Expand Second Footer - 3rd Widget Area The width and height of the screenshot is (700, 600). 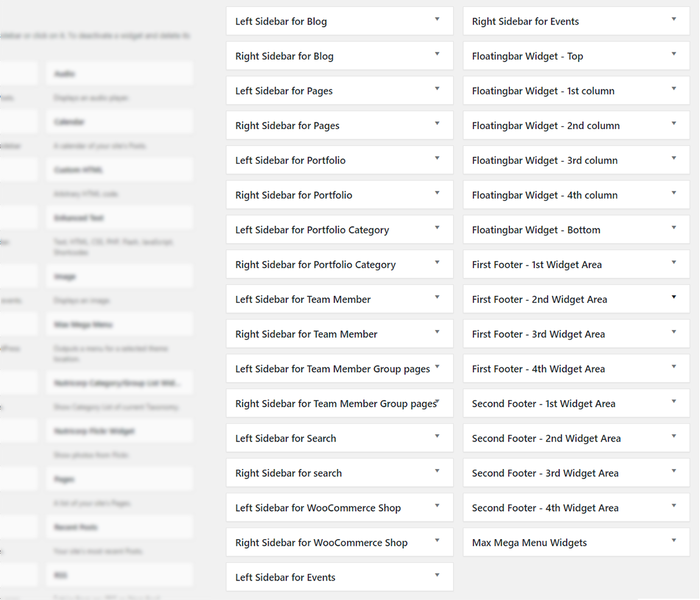click(x=674, y=471)
